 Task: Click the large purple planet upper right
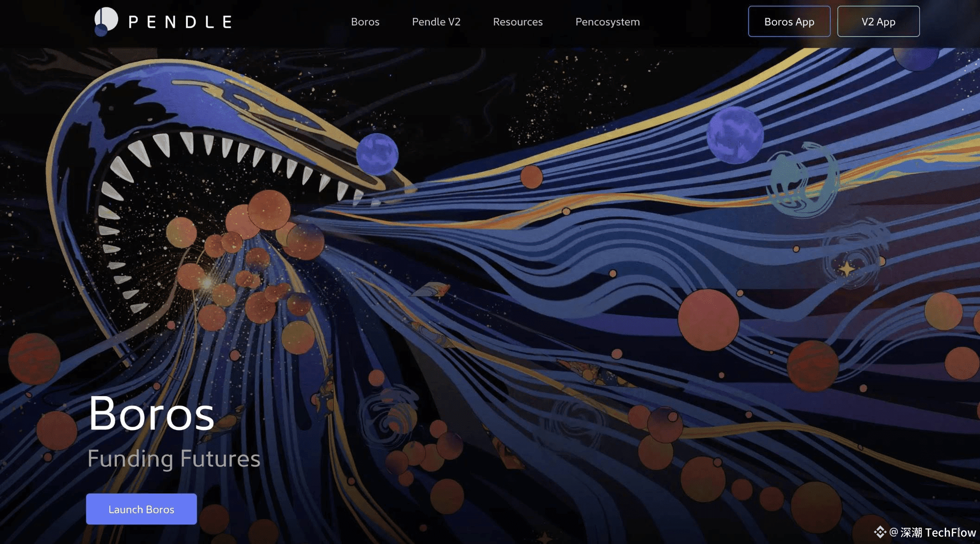tap(735, 135)
